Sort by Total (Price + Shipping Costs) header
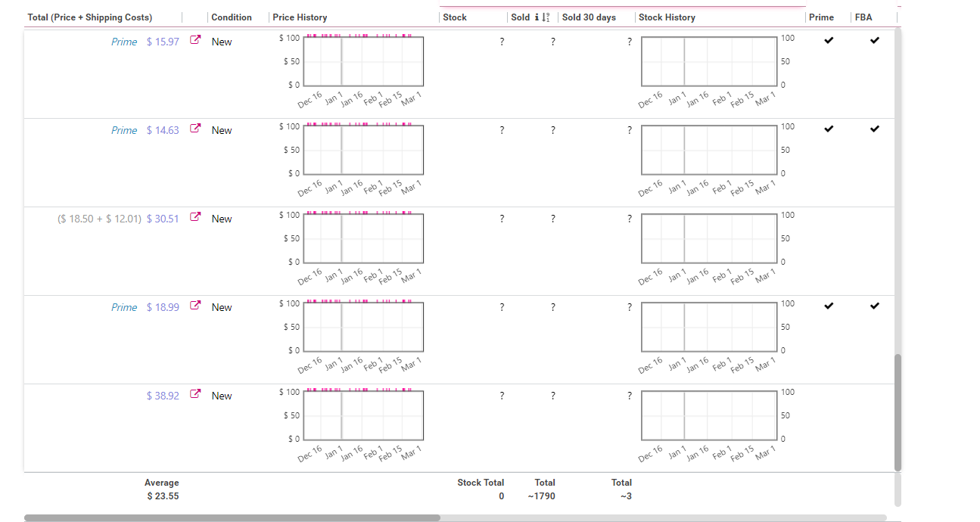This screenshot has width=980, height=522. (89, 17)
